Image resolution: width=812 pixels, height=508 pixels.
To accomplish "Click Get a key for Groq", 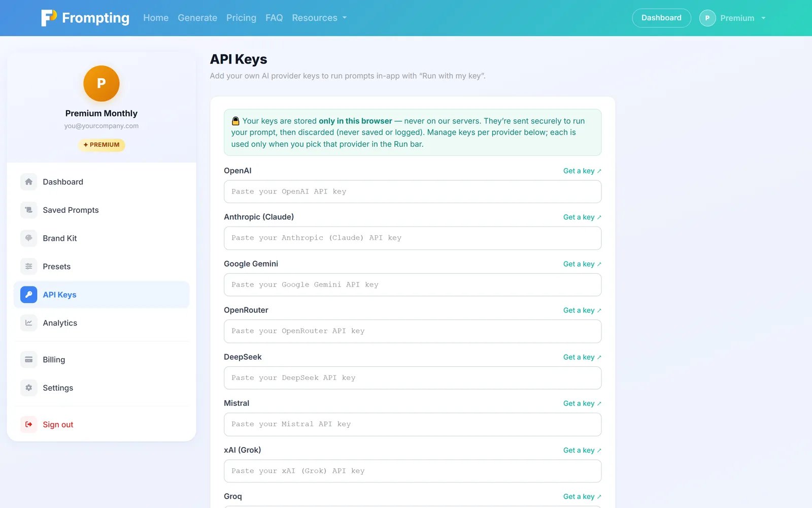I will [x=582, y=496].
